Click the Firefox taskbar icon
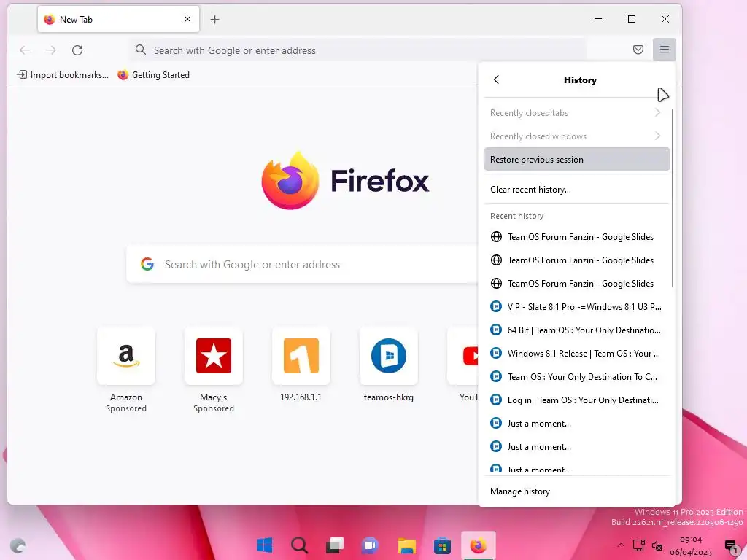 click(479, 545)
